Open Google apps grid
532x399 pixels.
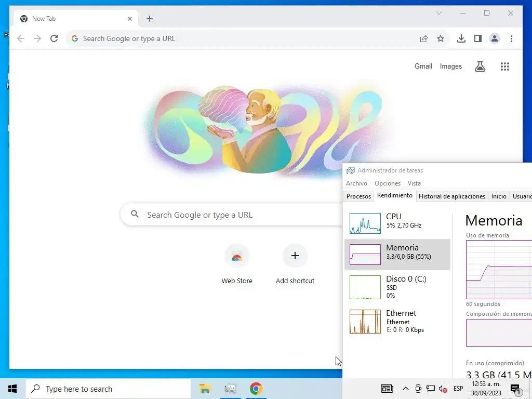(505, 66)
